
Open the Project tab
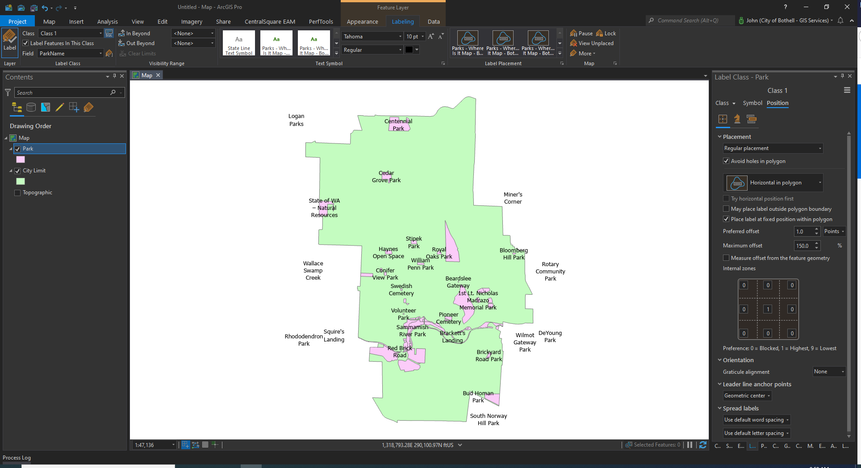click(18, 21)
